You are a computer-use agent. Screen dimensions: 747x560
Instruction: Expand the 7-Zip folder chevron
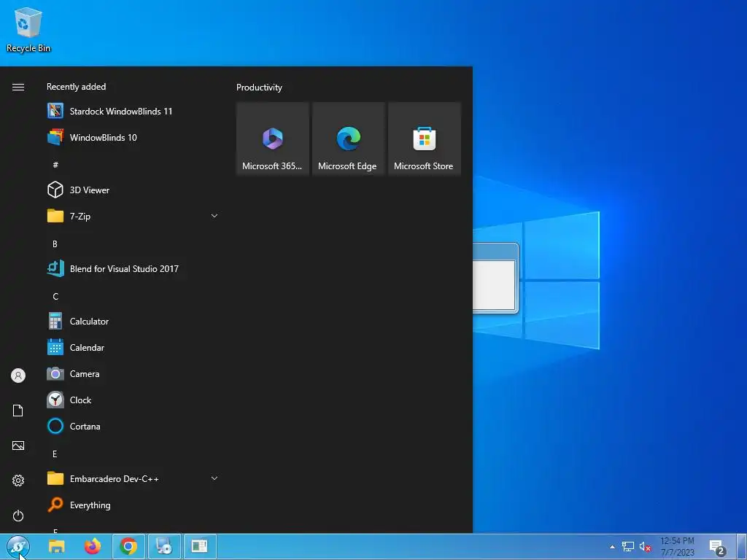214,216
